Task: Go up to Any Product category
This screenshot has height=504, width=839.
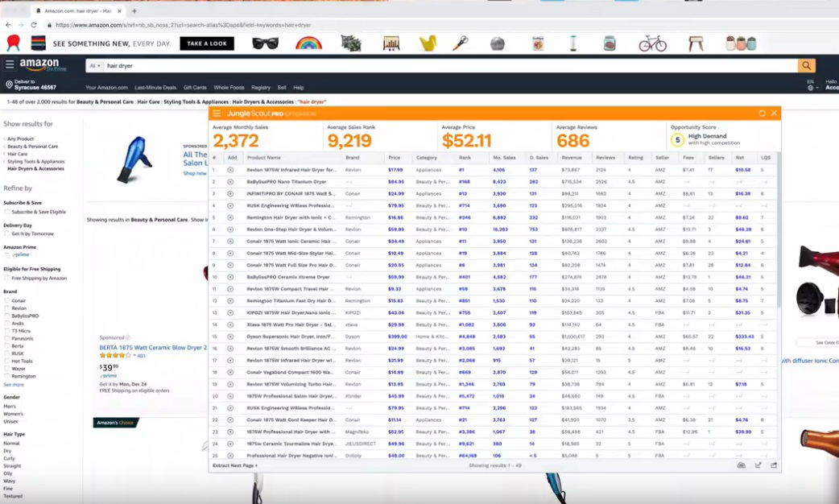Action: point(20,138)
